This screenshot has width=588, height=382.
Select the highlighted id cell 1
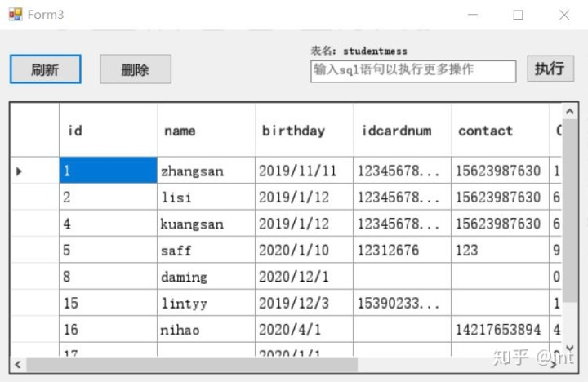pos(109,171)
